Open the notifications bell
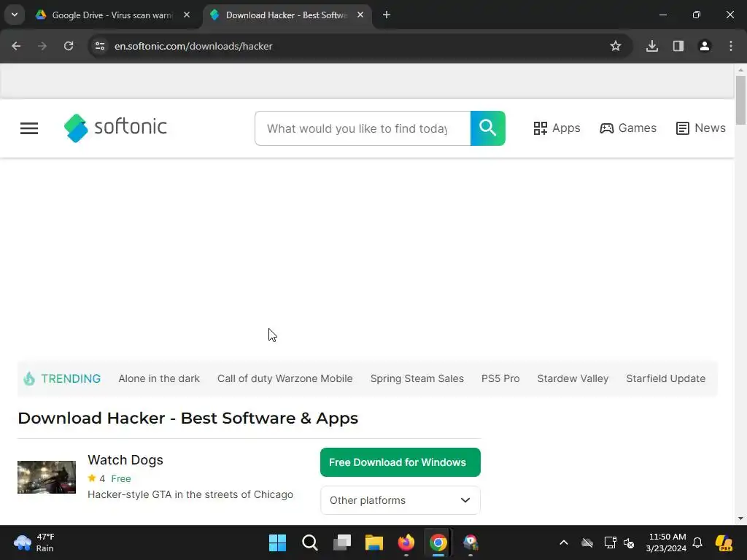The height and width of the screenshot is (560, 747). point(697,542)
